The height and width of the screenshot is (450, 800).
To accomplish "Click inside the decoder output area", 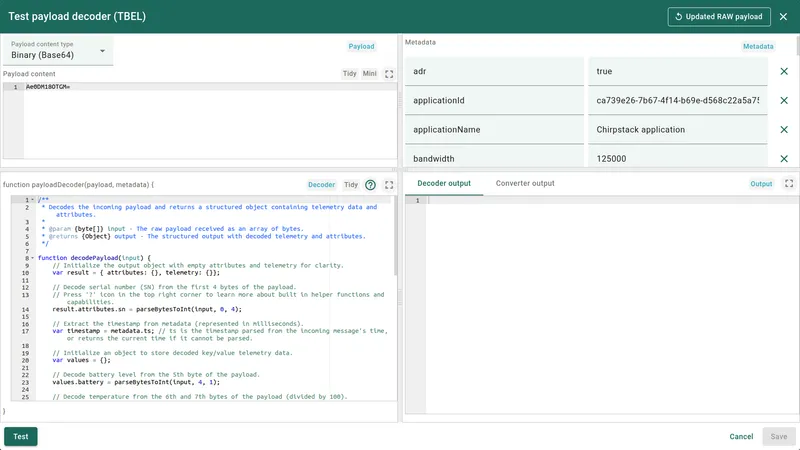I will pyautogui.click(x=612, y=306).
